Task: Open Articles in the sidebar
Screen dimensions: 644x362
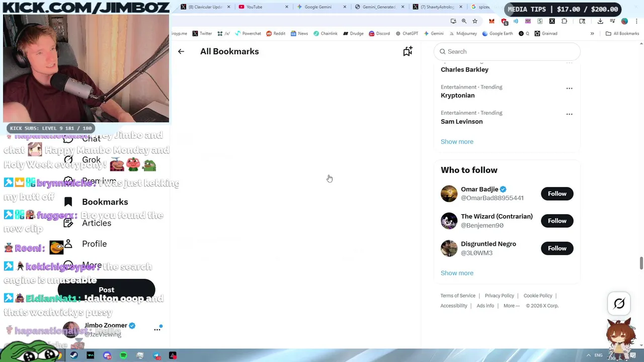Action: (87, 223)
